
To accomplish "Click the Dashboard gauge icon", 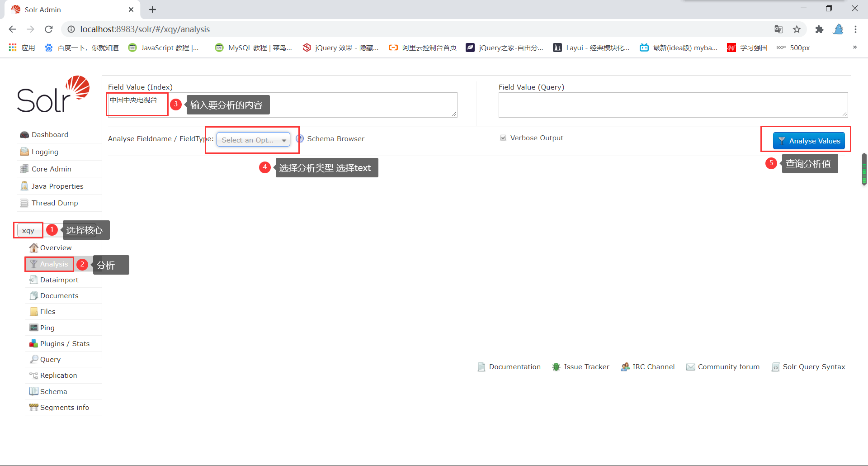I will coord(24,135).
